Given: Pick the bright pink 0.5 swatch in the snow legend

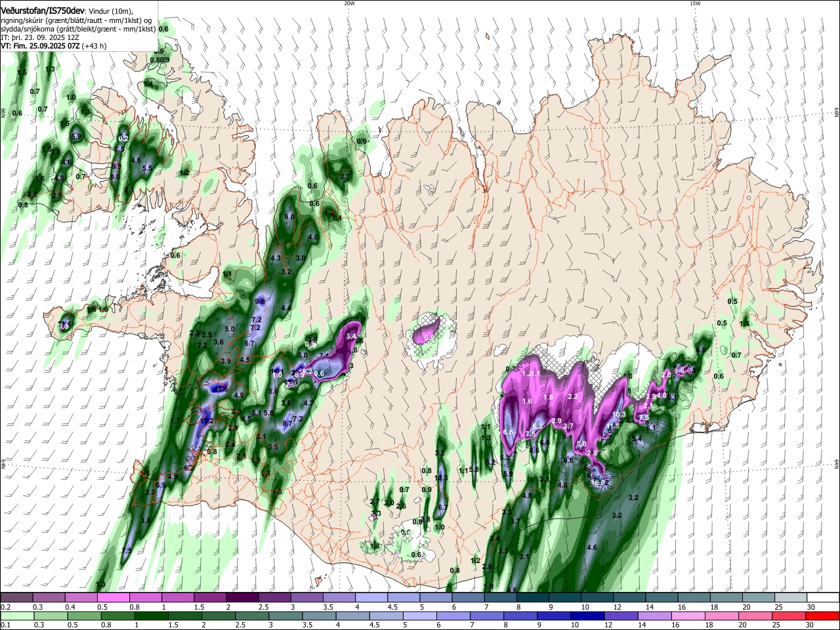Looking at the screenshot, I should pos(113,598).
